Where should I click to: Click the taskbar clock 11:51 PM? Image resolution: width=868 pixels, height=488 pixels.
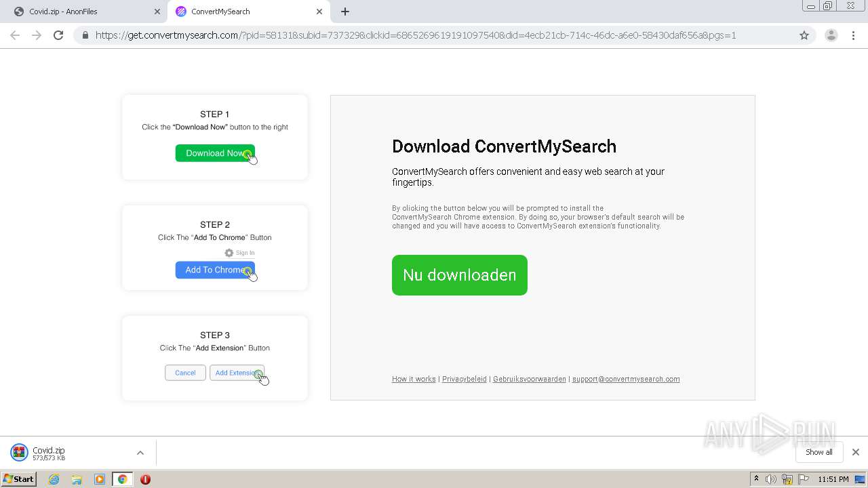pyautogui.click(x=833, y=479)
